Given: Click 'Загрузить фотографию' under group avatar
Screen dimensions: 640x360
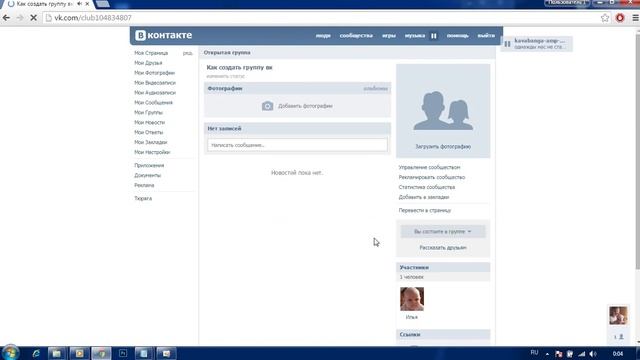Looking at the screenshot, I should tap(443, 147).
